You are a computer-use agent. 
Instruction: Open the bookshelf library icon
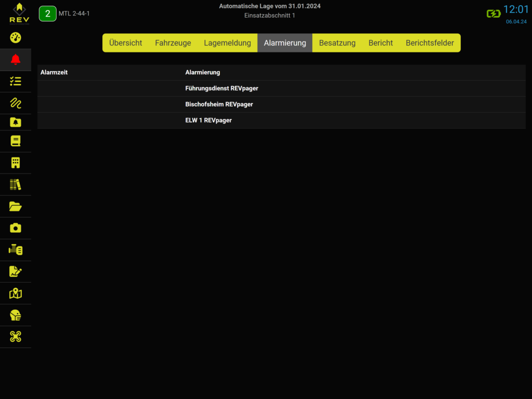coord(16,184)
